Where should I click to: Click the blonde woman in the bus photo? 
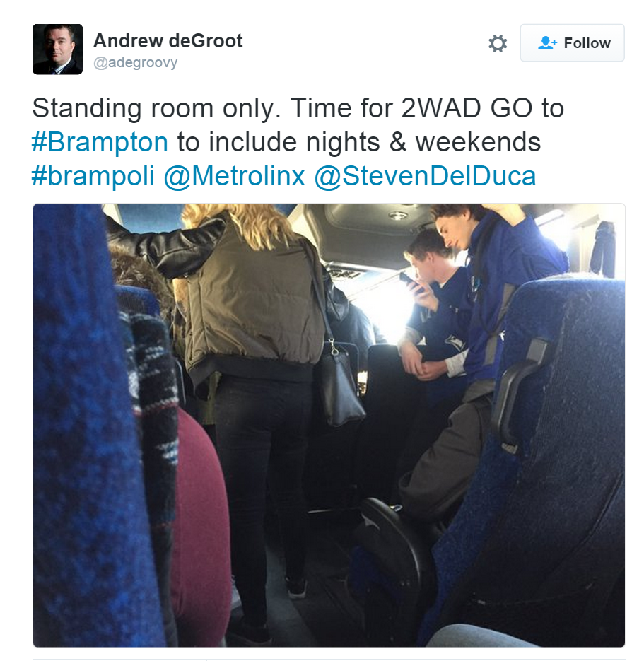click(x=253, y=380)
